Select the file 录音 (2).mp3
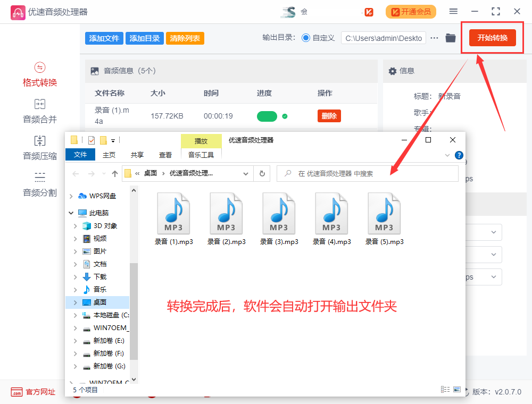Screen dimensions: 532x404 (226, 219)
